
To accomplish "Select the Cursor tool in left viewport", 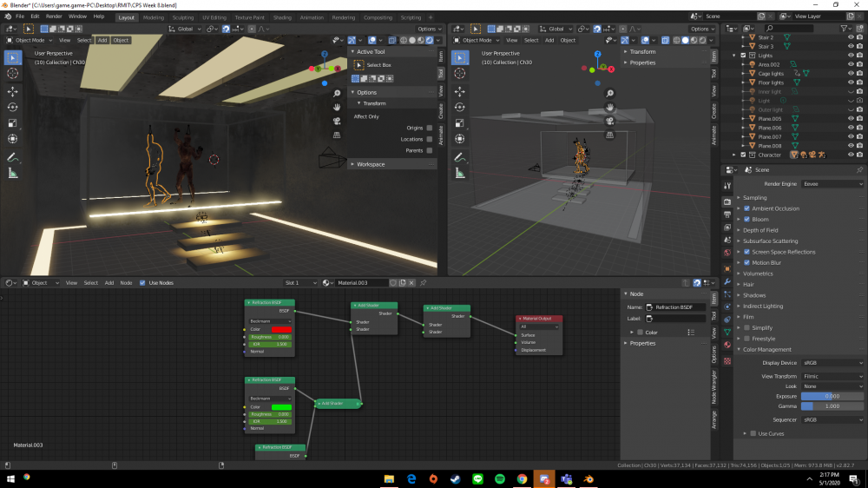I will click(x=13, y=73).
